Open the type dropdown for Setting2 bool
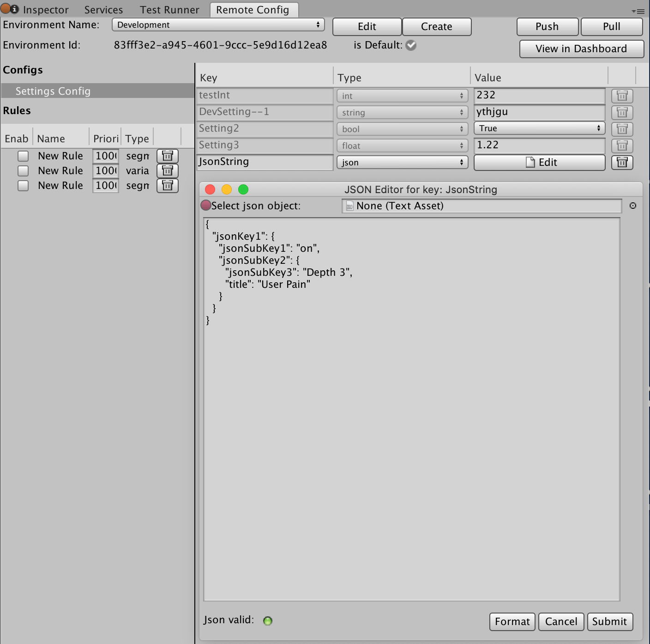The width and height of the screenshot is (650, 644). click(x=402, y=129)
